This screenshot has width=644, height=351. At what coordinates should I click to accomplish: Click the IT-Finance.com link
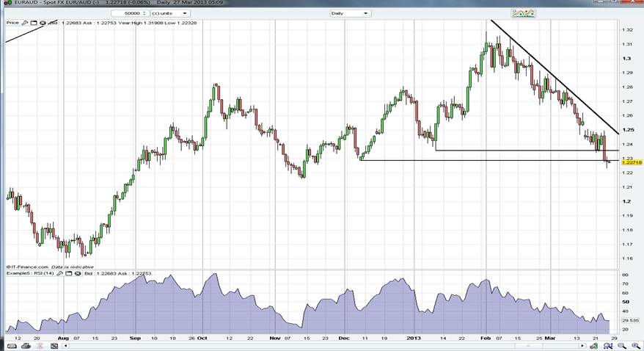pyautogui.click(x=29, y=267)
